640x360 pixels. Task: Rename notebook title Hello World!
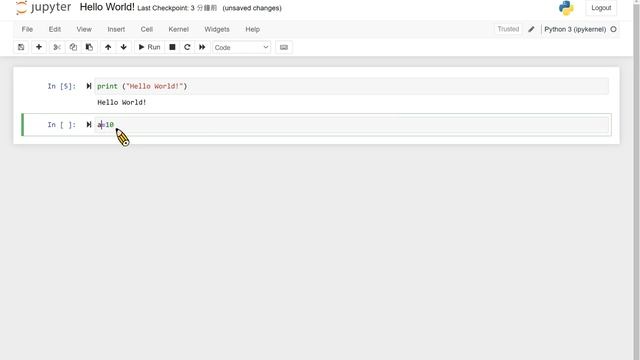tap(107, 7)
